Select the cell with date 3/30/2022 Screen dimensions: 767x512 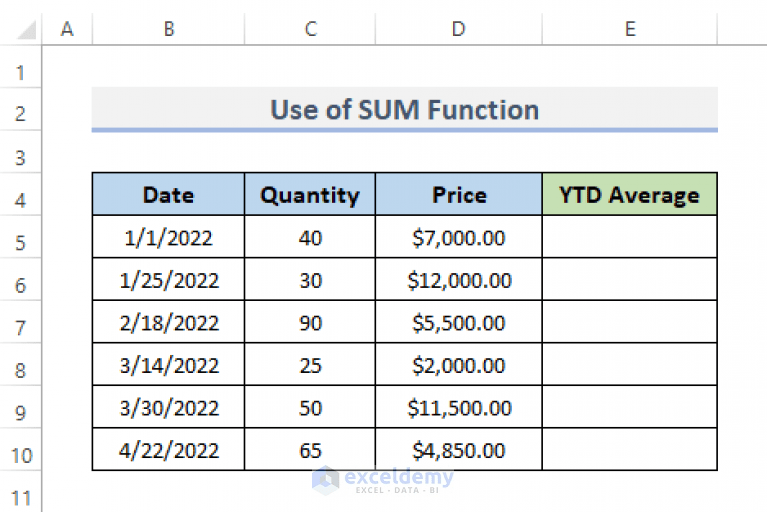click(168, 407)
